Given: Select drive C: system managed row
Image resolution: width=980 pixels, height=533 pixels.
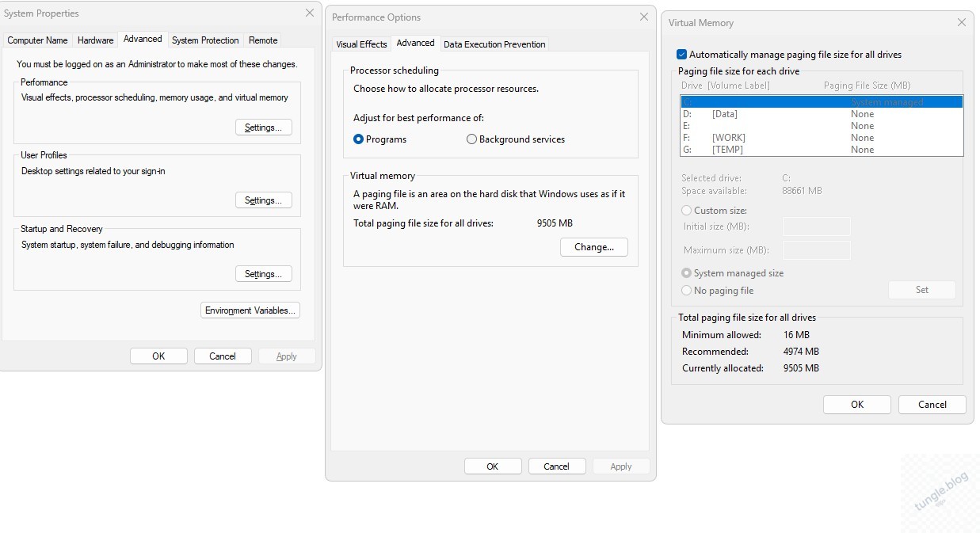Looking at the screenshot, I should point(822,102).
